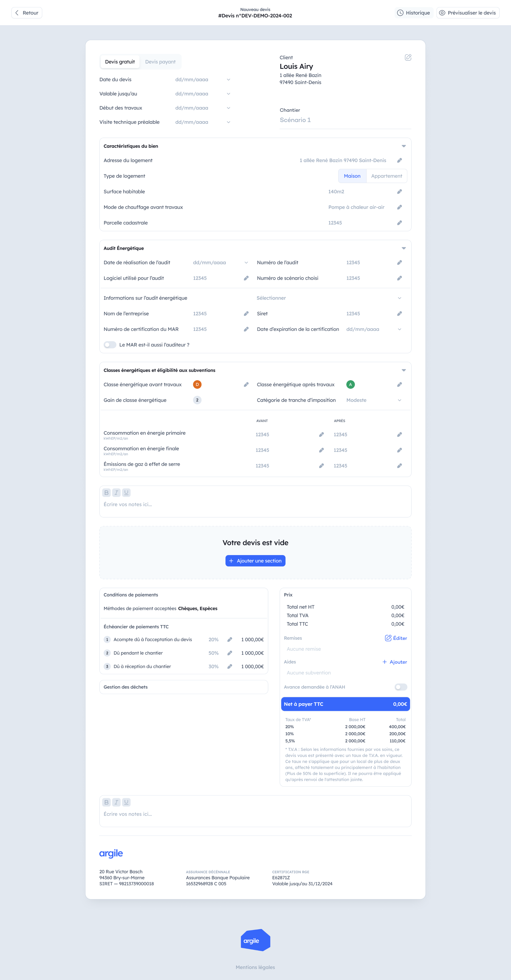Edit the Parcelle cadastrale pencil icon
Viewport: 511px width, 980px height.
[x=399, y=223]
